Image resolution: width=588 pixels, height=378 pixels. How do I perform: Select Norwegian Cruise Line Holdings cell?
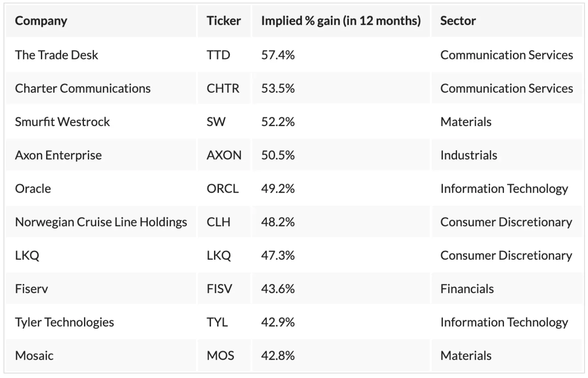tap(101, 222)
